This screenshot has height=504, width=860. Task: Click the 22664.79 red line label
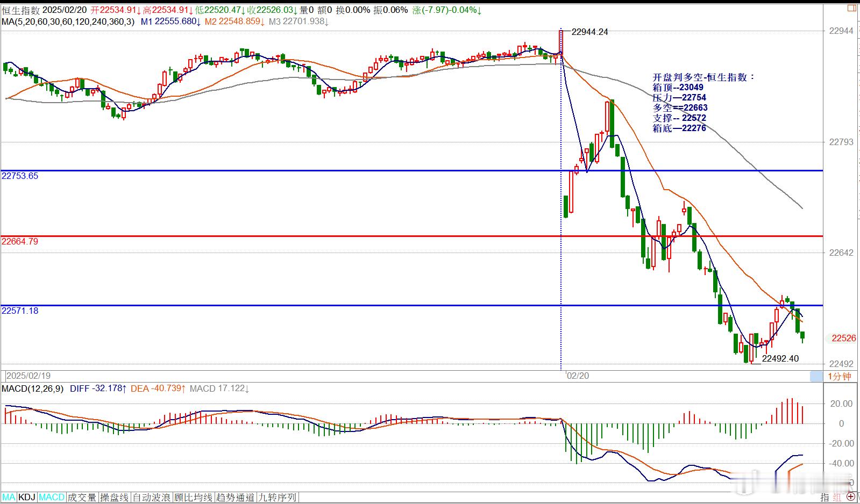coord(20,241)
